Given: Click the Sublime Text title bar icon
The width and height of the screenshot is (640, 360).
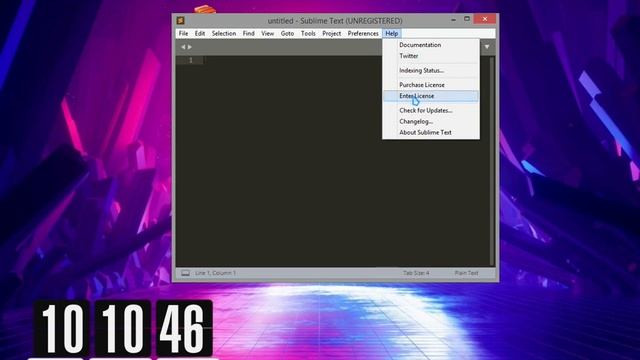Looking at the screenshot, I should (x=180, y=20).
